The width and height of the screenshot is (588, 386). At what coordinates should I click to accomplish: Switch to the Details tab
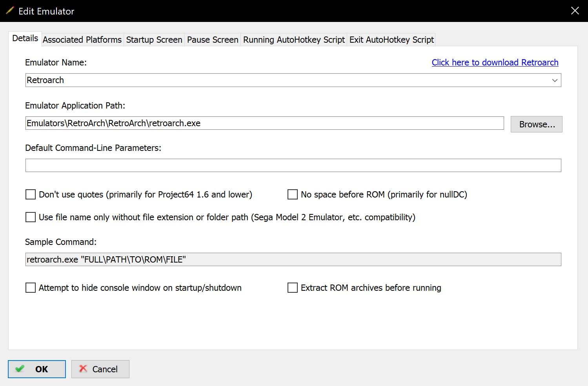click(x=25, y=38)
